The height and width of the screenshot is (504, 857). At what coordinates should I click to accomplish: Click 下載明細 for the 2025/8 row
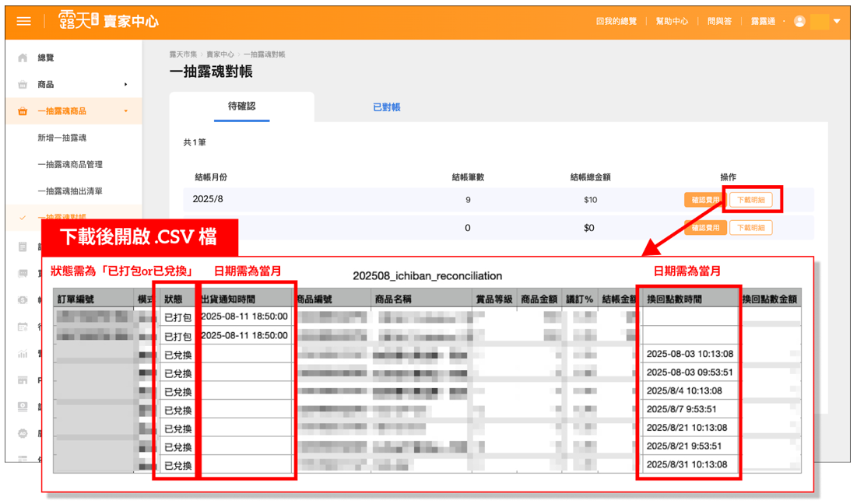(750, 200)
